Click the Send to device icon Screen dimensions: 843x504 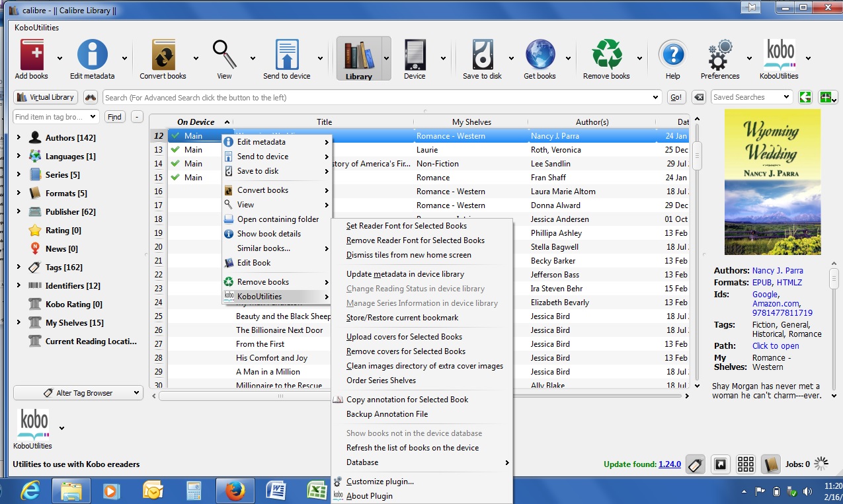pos(286,55)
